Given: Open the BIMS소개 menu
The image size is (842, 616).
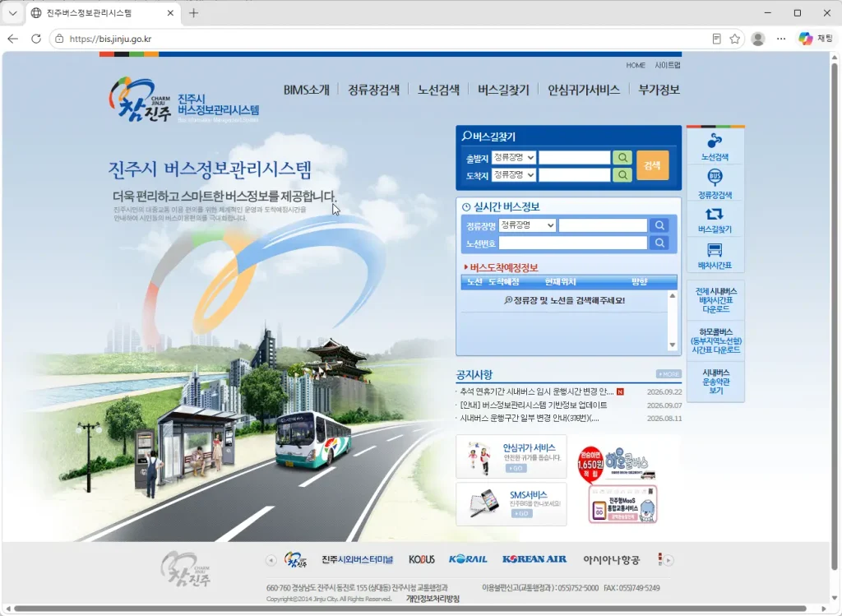Looking at the screenshot, I should (306, 90).
